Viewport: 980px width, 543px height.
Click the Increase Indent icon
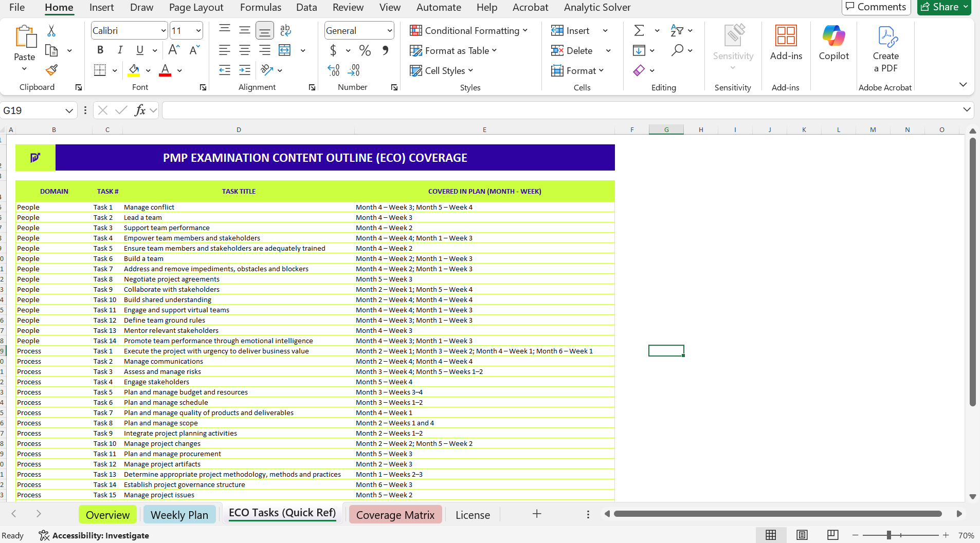[x=245, y=70]
